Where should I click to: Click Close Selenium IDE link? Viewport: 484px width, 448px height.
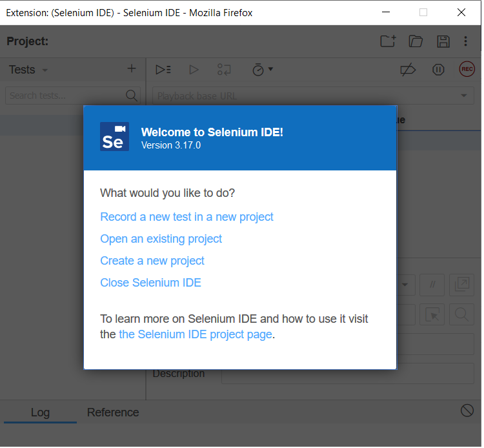[150, 283]
